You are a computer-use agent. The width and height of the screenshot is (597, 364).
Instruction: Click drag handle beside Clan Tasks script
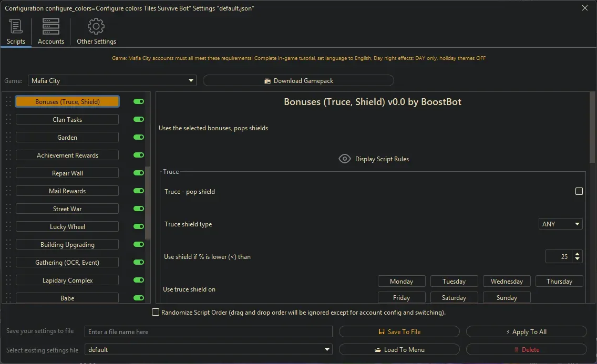(8, 120)
